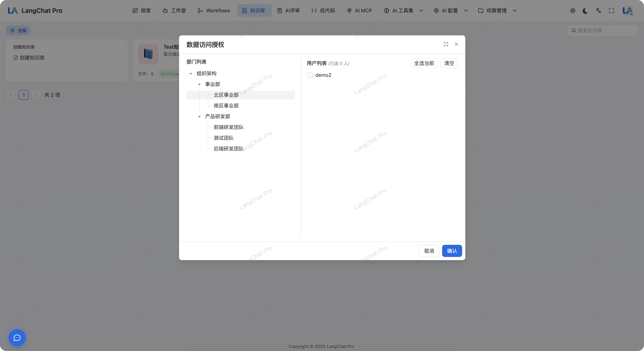Toggle dark mode moon icon
This screenshot has height=351, width=644.
[x=585, y=11]
